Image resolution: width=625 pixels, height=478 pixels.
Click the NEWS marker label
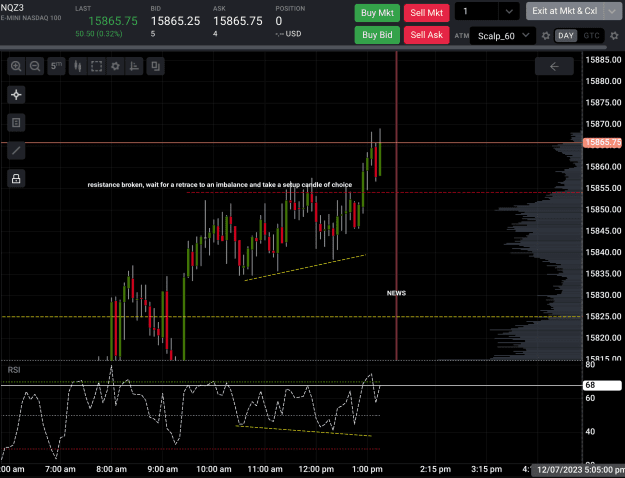point(396,293)
